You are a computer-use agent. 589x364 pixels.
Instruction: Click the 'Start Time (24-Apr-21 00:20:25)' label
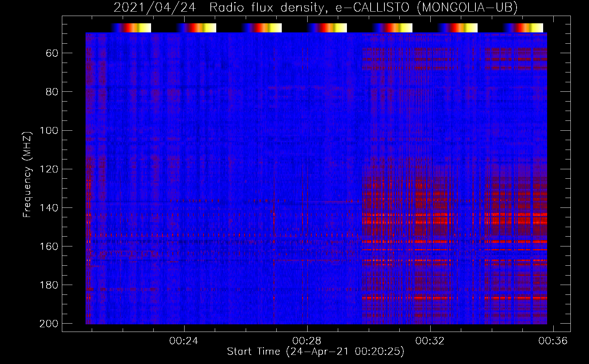(316, 352)
